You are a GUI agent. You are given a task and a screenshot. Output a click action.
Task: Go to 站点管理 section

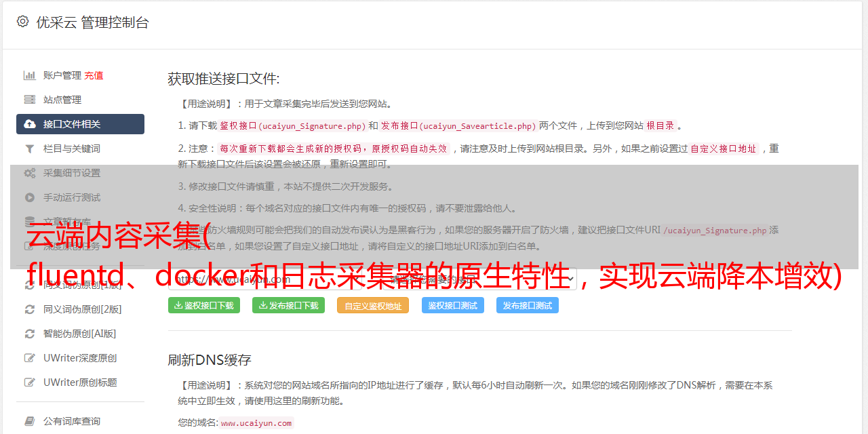click(62, 100)
